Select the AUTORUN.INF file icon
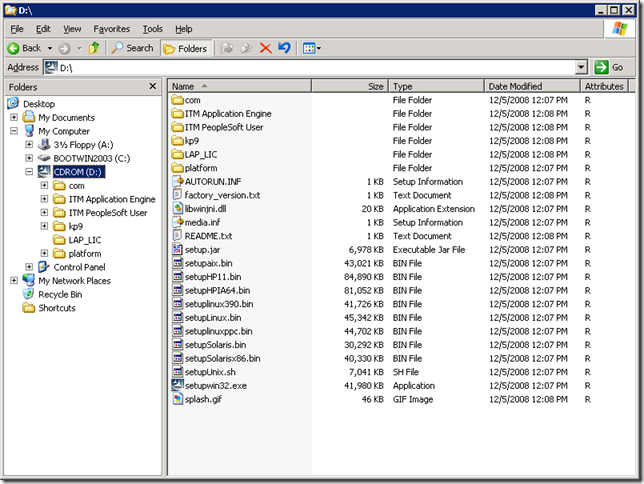644x484 pixels. (x=177, y=181)
